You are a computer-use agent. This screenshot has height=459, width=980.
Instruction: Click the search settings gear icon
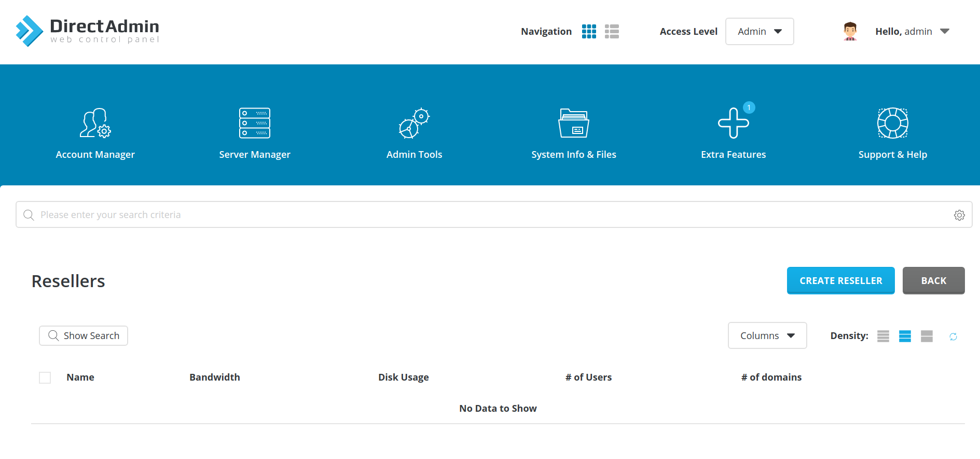[x=959, y=215]
